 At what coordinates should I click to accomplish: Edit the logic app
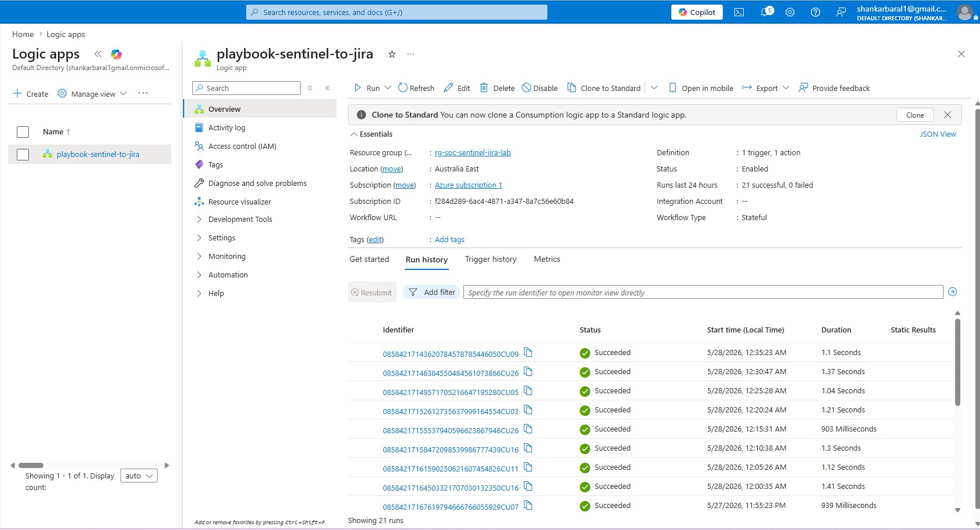pyautogui.click(x=457, y=88)
